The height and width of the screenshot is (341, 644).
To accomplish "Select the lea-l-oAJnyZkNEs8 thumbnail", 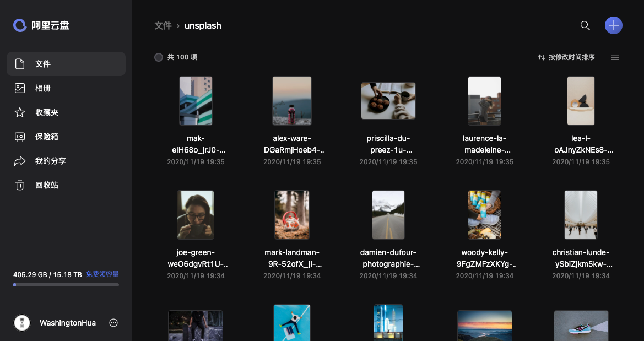I will [581, 101].
